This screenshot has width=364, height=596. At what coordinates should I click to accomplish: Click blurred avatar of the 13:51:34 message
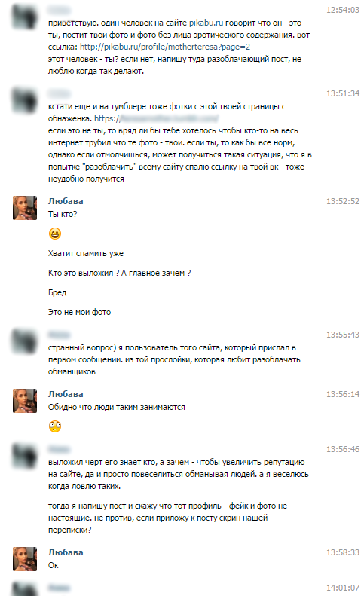(x=25, y=100)
